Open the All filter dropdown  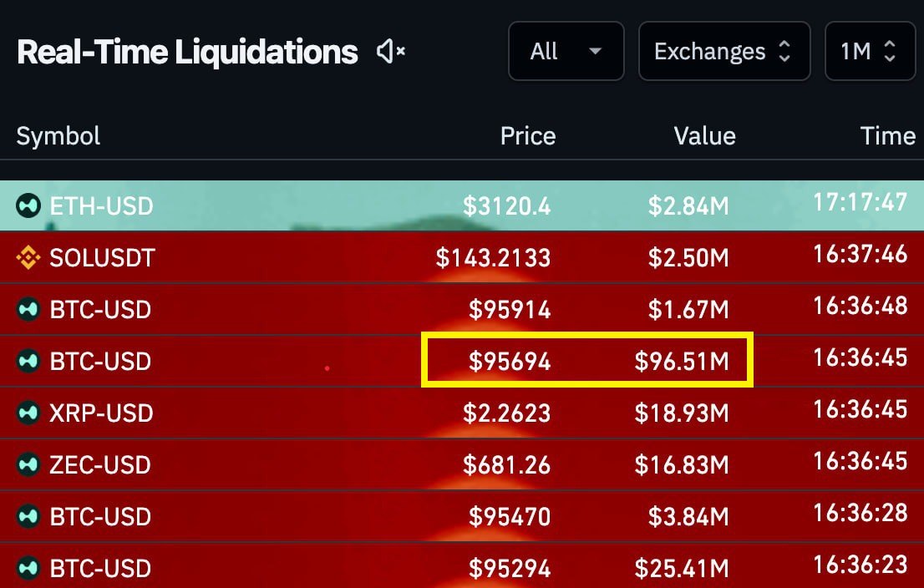(x=566, y=52)
